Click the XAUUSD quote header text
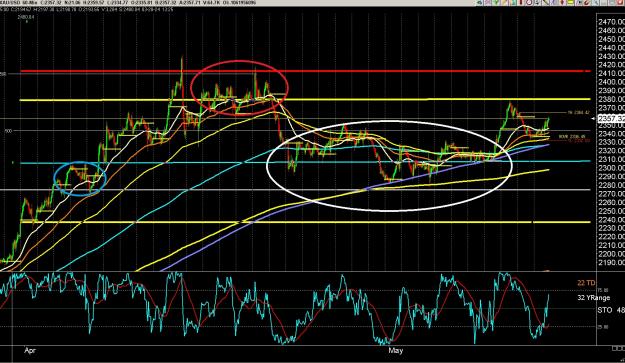Screen dimensions: 625x363 [128, 3]
